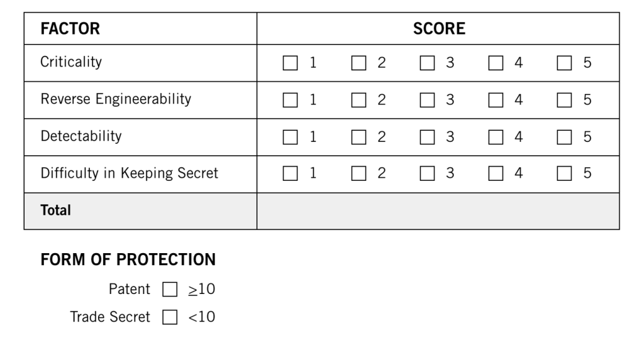Tick Criticality score 5 checkbox

pyautogui.click(x=564, y=63)
